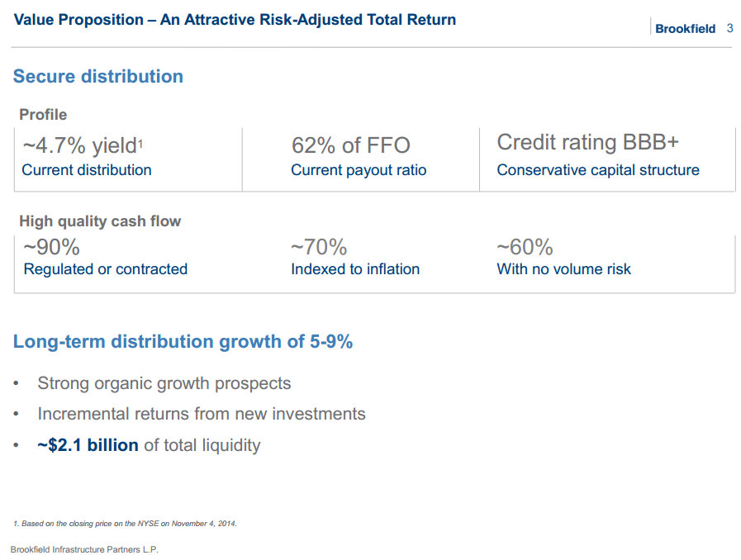Screen dimensions: 741x560
Task: Click the Current distribution caption
Action: coord(87,170)
